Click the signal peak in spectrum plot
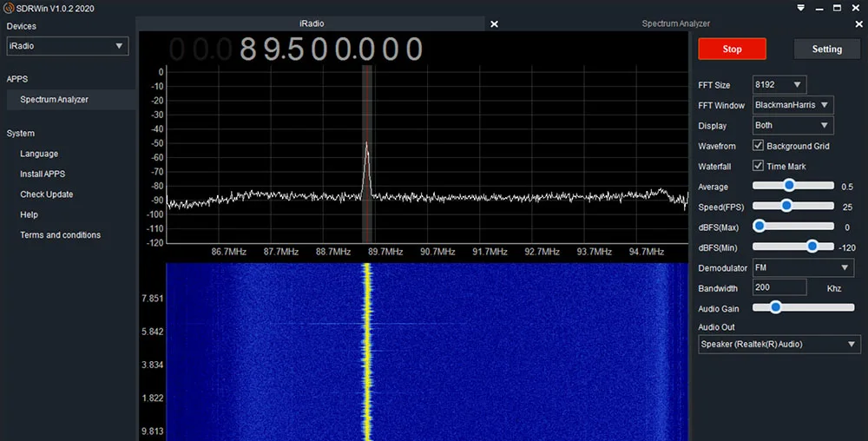The width and height of the screenshot is (868, 441). click(x=366, y=144)
